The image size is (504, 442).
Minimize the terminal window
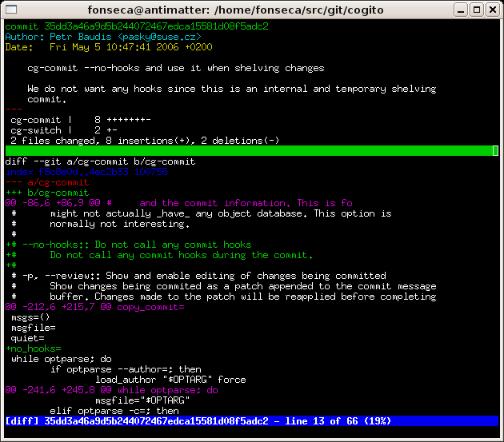[462, 10]
